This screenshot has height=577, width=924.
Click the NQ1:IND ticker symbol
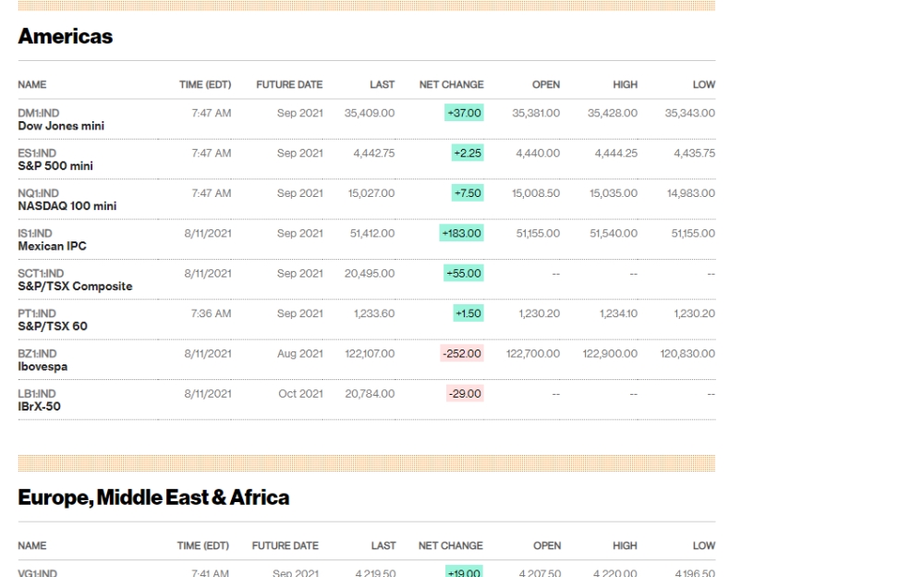tap(38, 193)
